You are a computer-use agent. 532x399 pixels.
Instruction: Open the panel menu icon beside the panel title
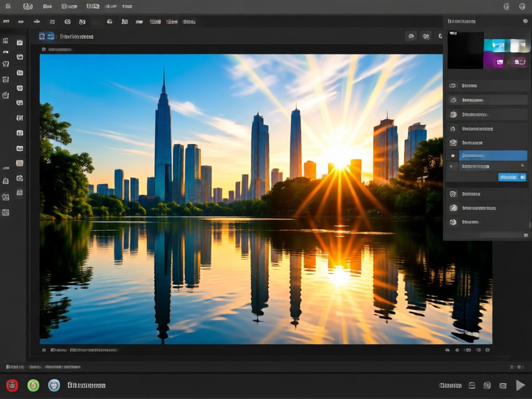click(x=525, y=21)
